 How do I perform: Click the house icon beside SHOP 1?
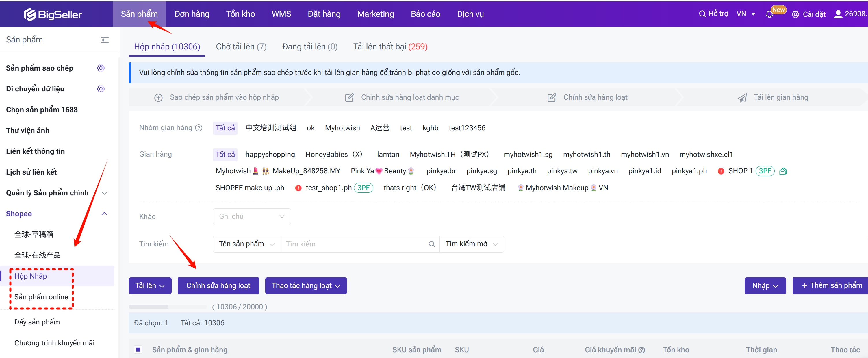point(783,171)
